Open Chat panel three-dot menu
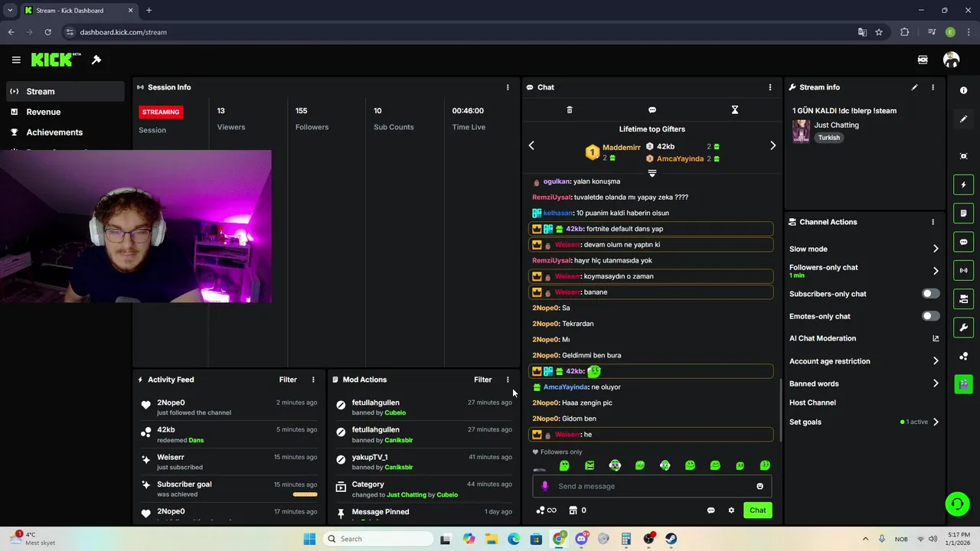The image size is (980, 551). pyautogui.click(x=770, y=87)
